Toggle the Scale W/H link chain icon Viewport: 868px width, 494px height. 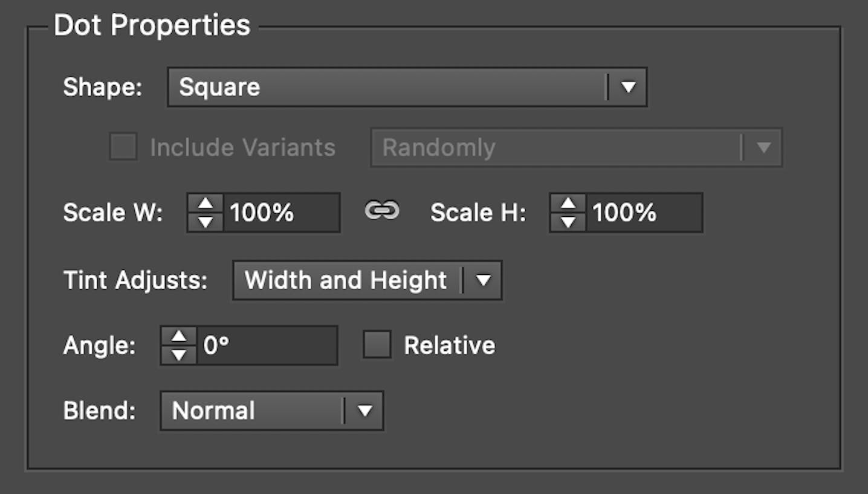coord(382,211)
